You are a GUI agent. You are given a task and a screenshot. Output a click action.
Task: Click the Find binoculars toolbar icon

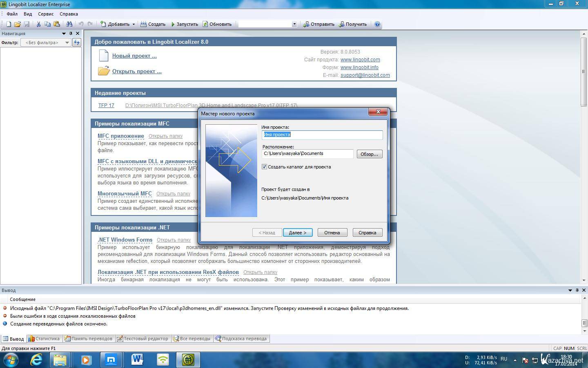69,24
